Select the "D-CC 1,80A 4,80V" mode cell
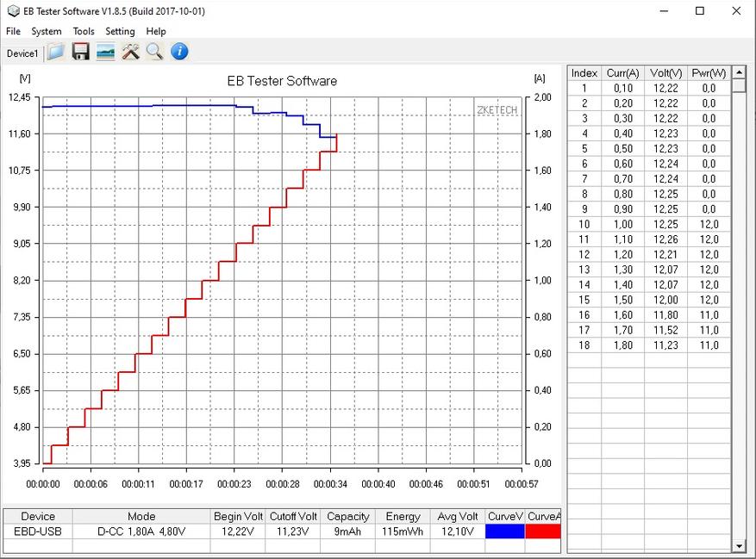756x559 pixels. [x=141, y=531]
